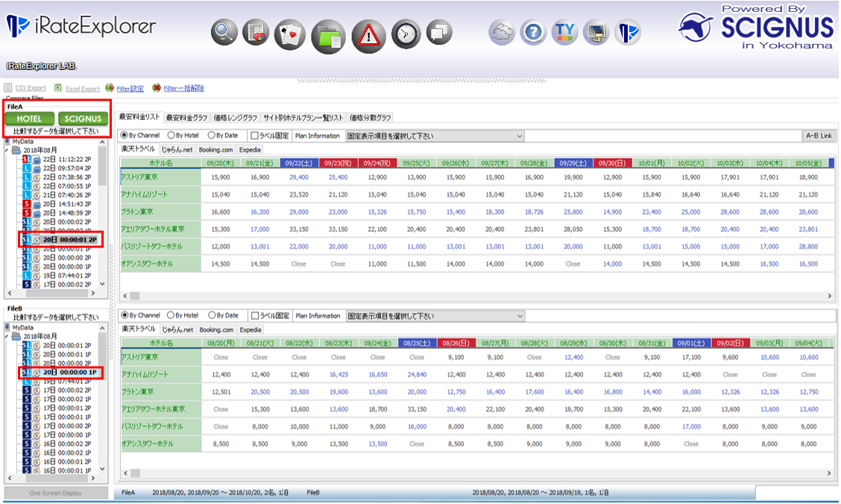Viewport: 841px width, 504px height.
Task: Click the blue question mark help icon
Action: click(533, 33)
